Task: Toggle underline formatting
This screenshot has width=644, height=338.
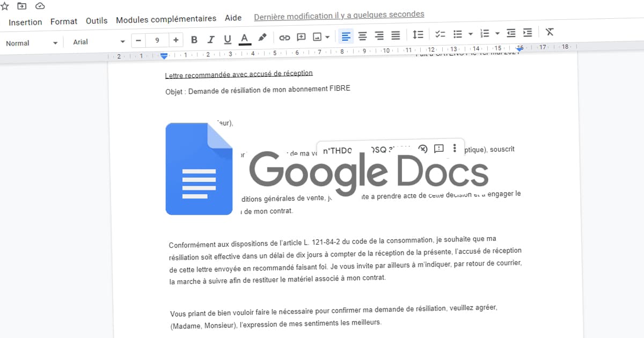Action: pyautogui.click(x=228, y=39)
